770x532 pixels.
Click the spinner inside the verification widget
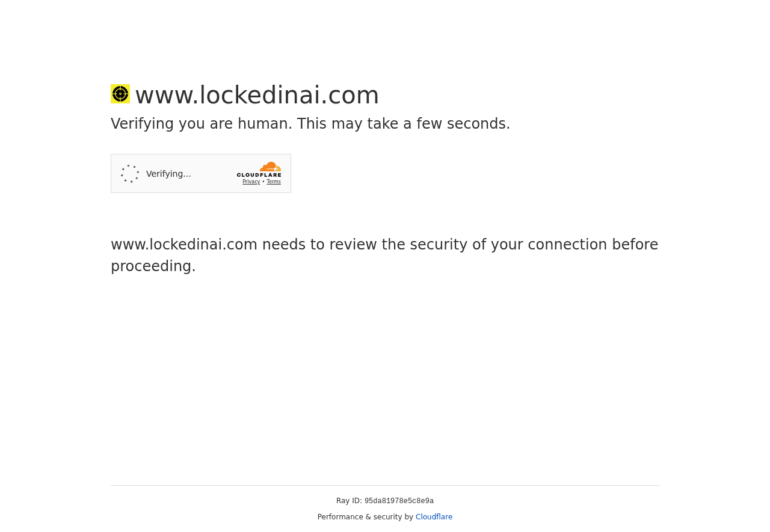tap(129, 173)
